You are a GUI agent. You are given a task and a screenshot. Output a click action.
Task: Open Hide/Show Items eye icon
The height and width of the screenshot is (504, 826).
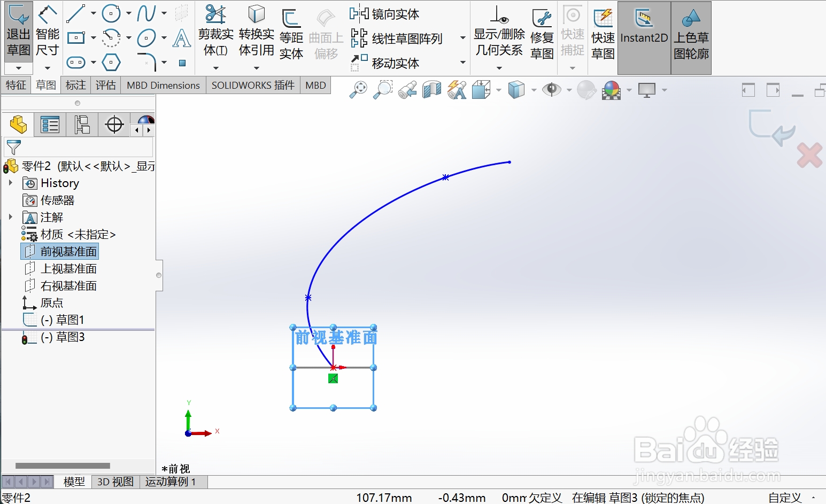551,90
